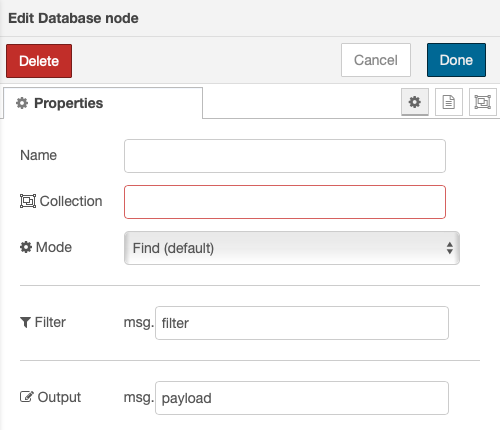Delete the Database node

point(39,61)
